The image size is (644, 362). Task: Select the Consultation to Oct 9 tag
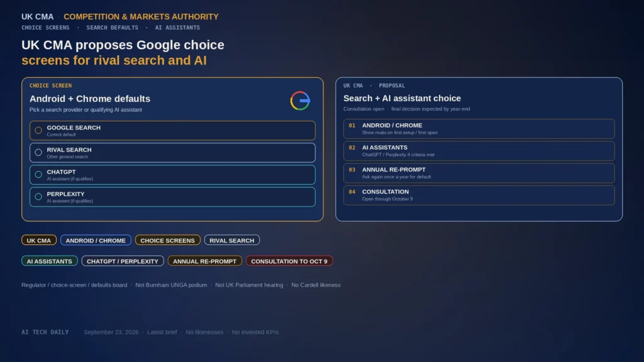[x=289, y=261]
